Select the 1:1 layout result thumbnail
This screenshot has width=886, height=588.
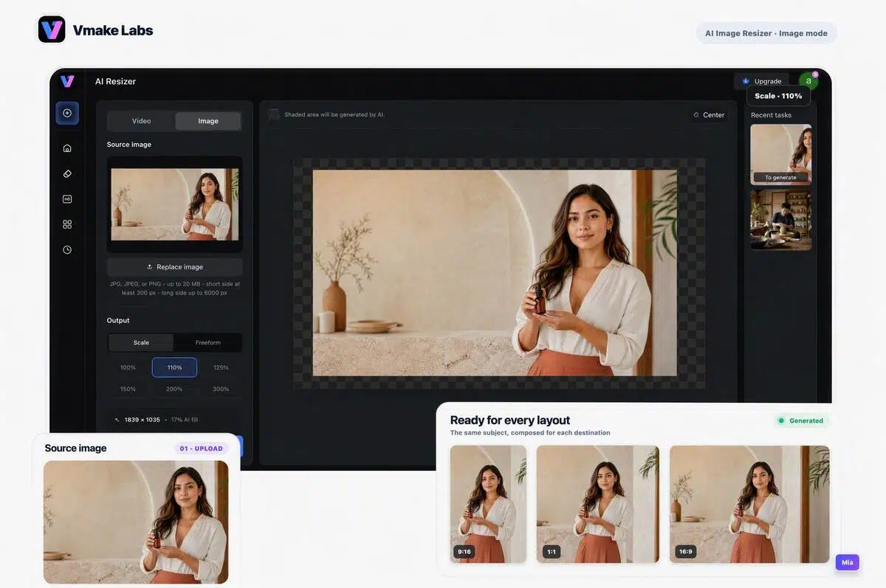(x=598, y=504)
